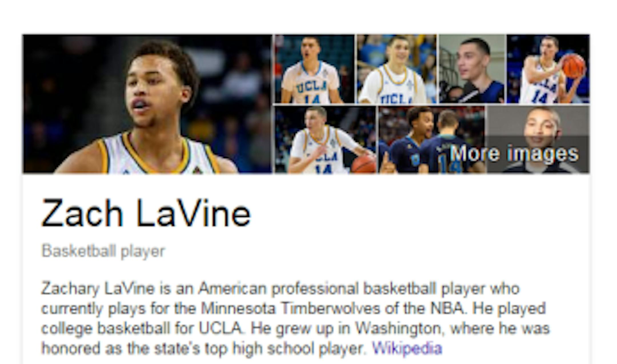Open thumbnail of player dribbling the basketball
The image size is (617, 364).
click(x=325, y=139)
